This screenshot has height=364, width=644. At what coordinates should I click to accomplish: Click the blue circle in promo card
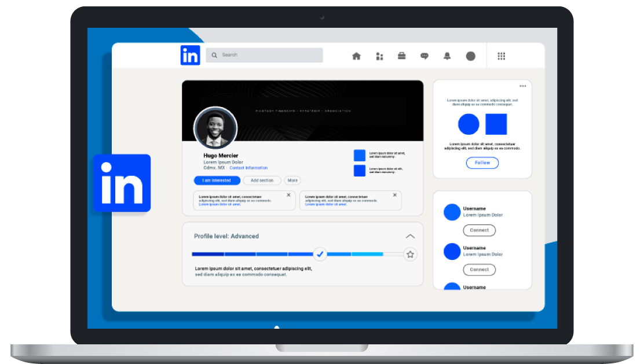[x=469, y=124]
